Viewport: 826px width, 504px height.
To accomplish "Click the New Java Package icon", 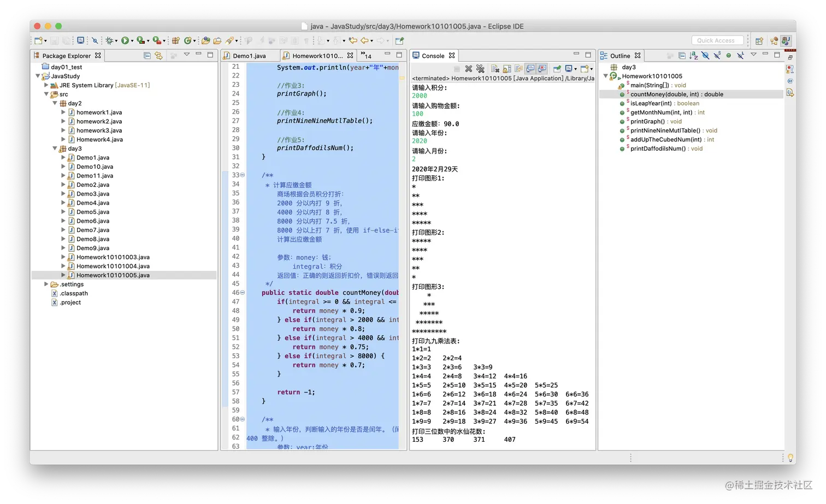I will (176, 40).
